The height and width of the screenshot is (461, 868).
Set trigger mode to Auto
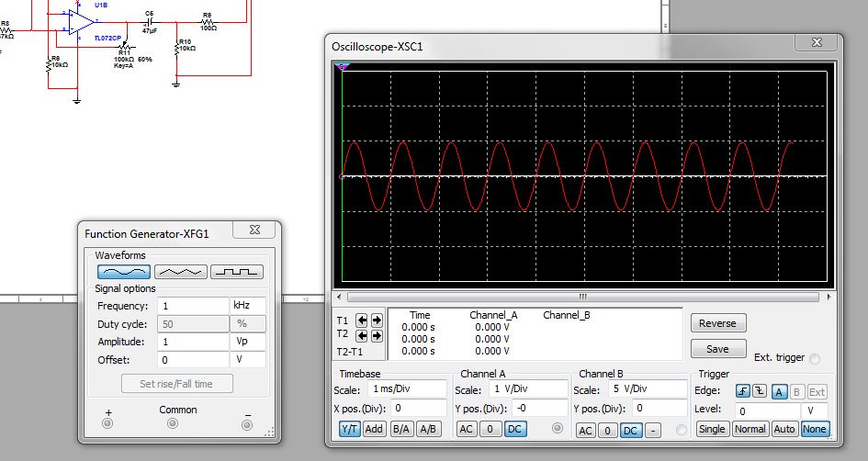(784, 429)
